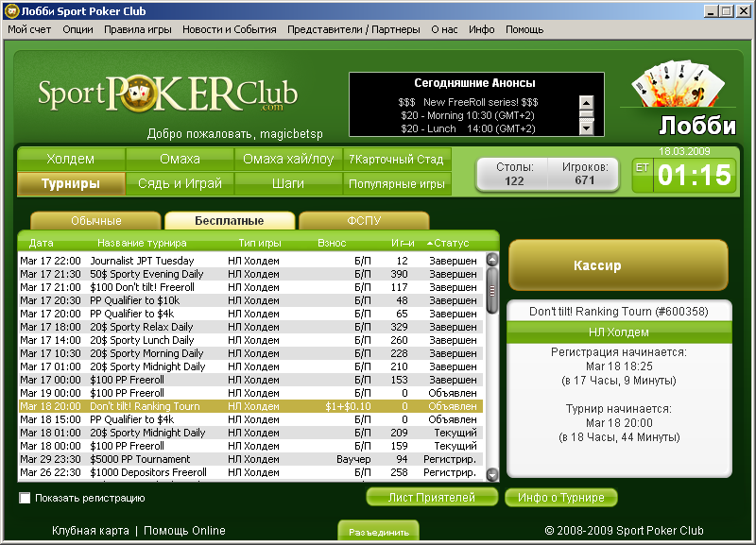Switch to the Омаха game tab

click(x=180, y=159)
